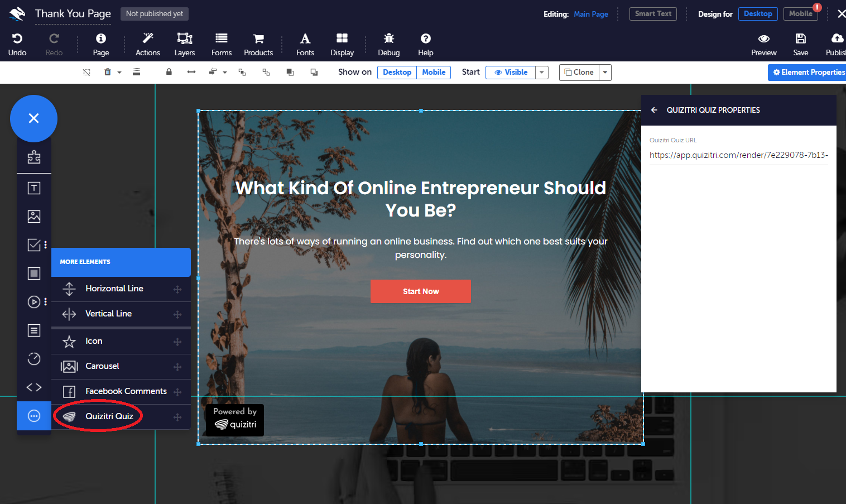Select the form checkbox element tool
The width and height of the screenshot is (846, 504).
[x=33, y=244]
